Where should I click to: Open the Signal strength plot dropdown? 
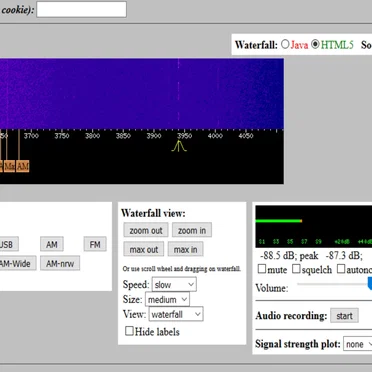[358, 344]
